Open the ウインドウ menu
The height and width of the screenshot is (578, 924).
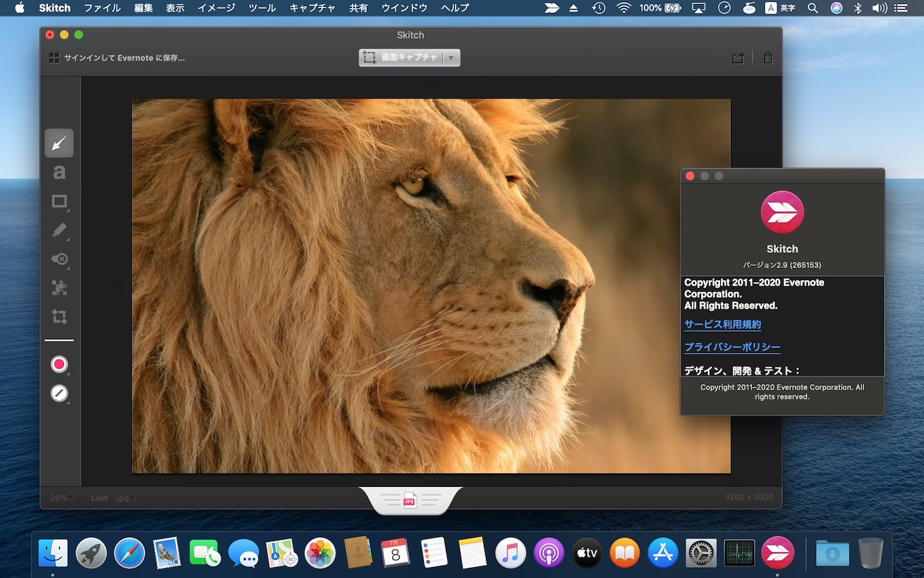405,8
